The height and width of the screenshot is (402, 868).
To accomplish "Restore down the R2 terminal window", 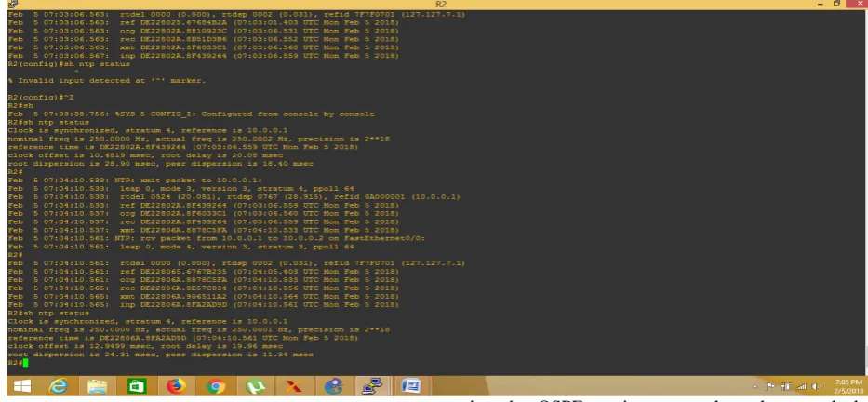I will coord(837,4).
